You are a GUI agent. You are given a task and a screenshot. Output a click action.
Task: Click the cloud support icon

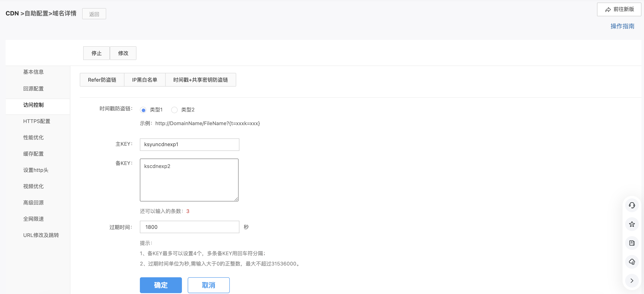(x=632, y=262)
